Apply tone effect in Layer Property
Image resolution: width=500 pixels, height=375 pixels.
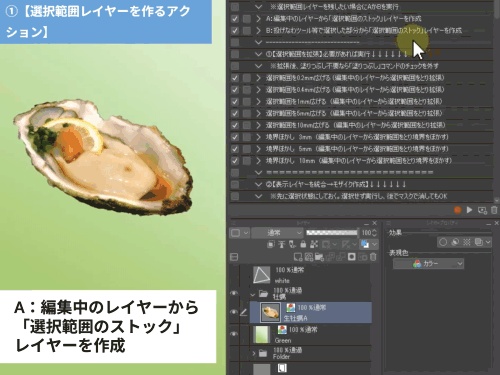(467, 242)
